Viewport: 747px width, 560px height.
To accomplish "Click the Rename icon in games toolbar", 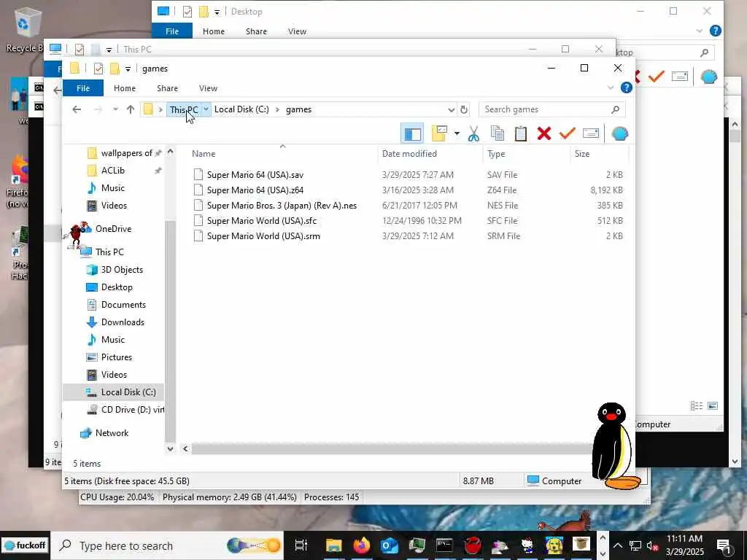I will pos(591,133).
